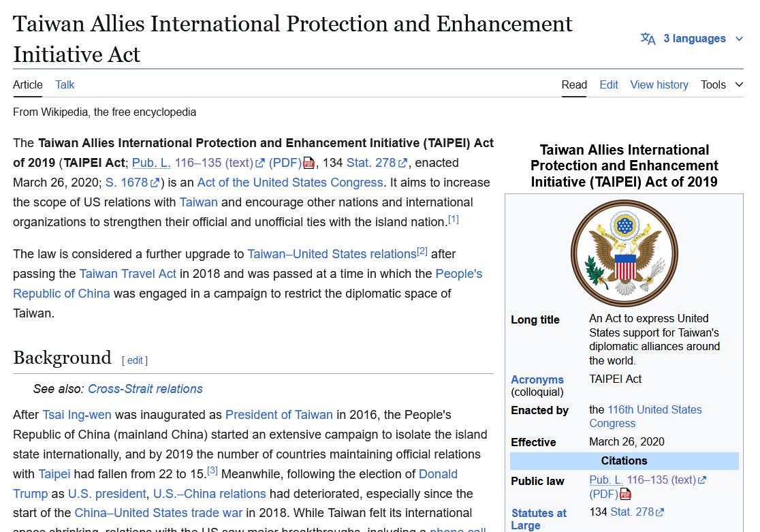Image resolution: width=760 pixels, height=532 pixels.
Task: Open the Taipei link in the Background section
Action: click(x=54, y=474)
